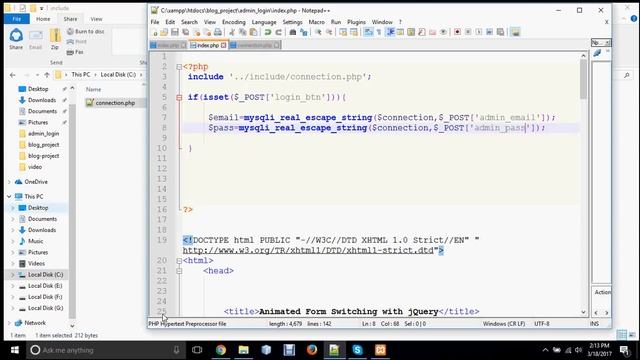
Task: Open the dropdown in Notepad++ right panel
Action: click(607, 43)
